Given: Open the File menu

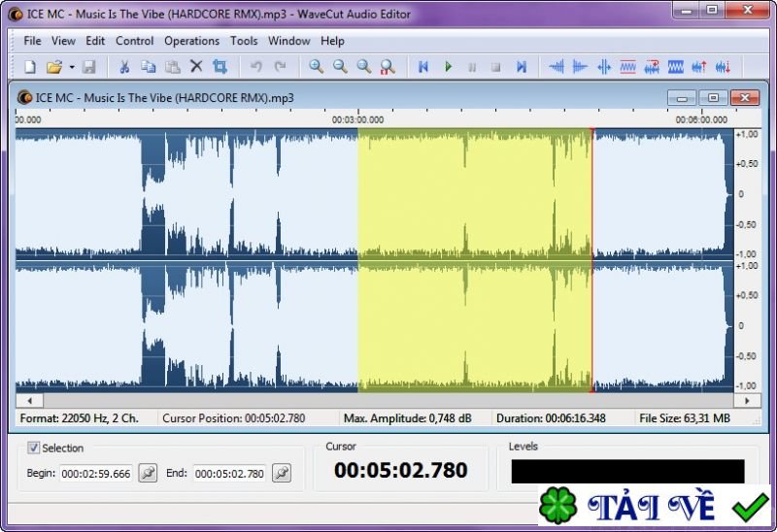Looking at the screenshot, I should (32, 41).
